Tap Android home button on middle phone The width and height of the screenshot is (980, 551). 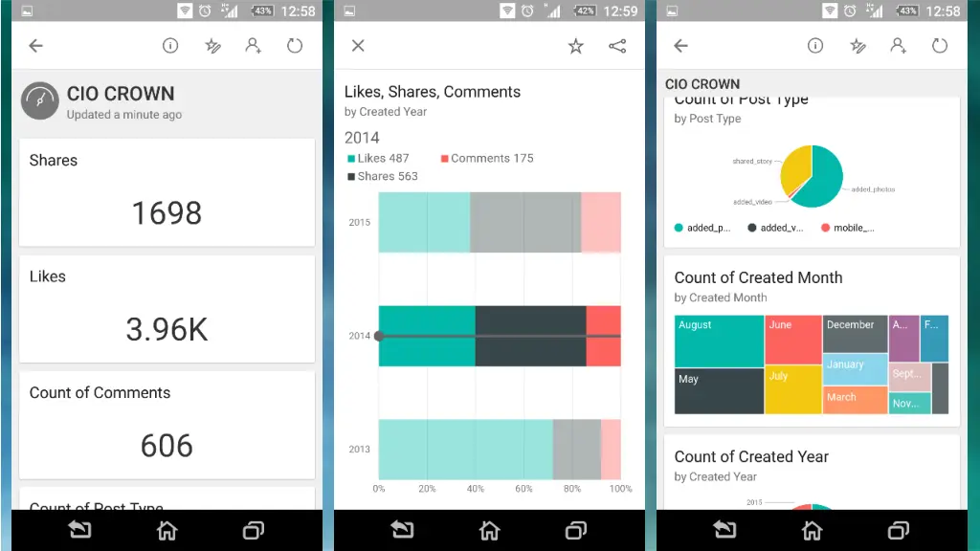pyautogui.click(x=489, y=530)
